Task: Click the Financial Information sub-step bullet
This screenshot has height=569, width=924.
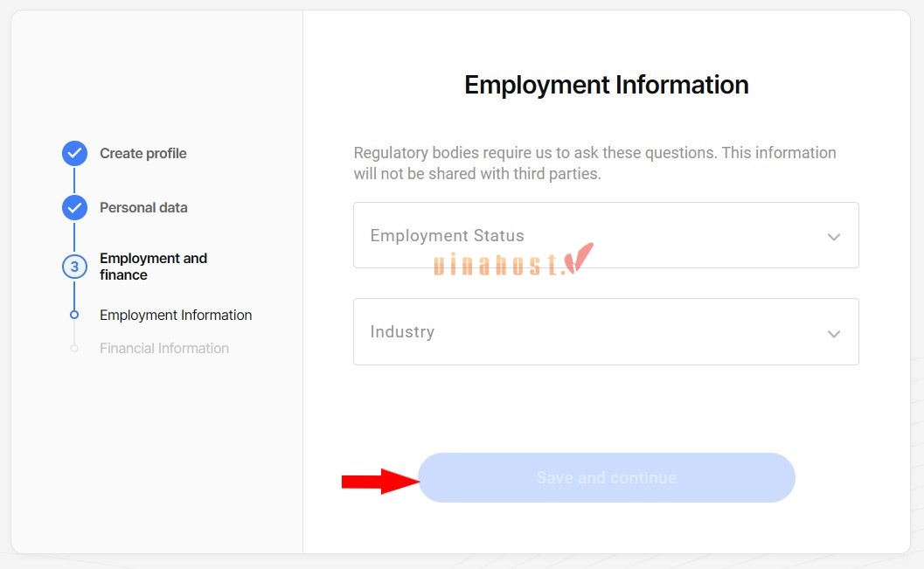Action: tap(74, 348)
